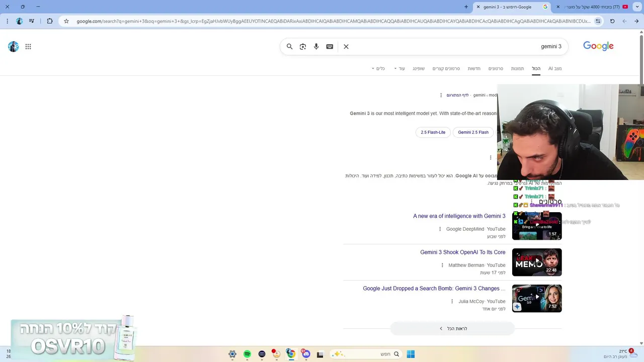644x362 pixels.
Task: Open the weather widget showing 21°C
Action: point(620,354)
